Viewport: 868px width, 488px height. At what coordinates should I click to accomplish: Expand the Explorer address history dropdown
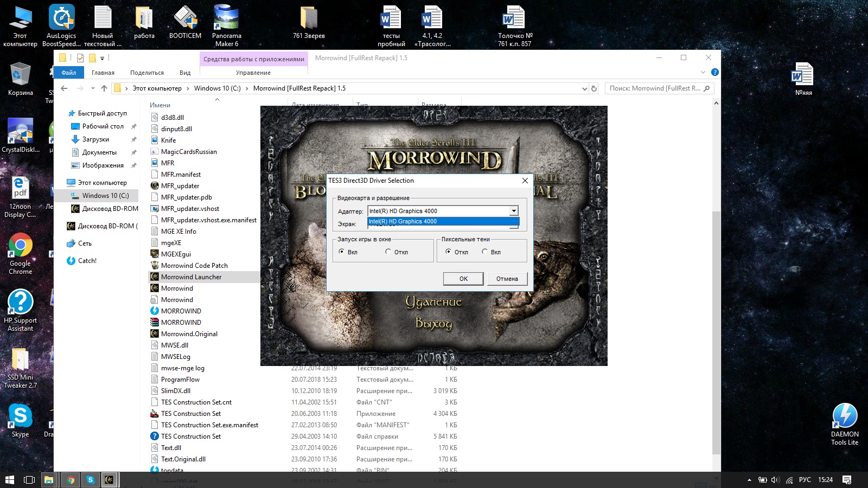pos(584,88)
